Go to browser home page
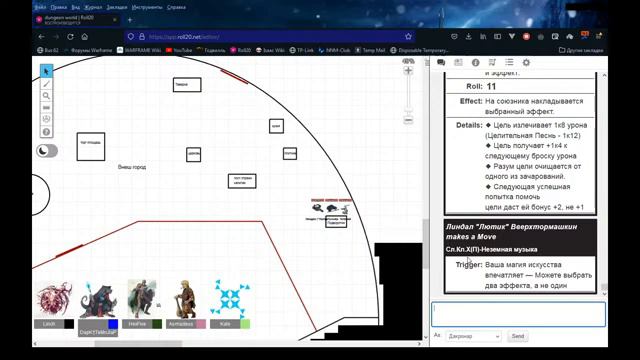The width and height of the screenshot is (640, 360). coord(84,37)
